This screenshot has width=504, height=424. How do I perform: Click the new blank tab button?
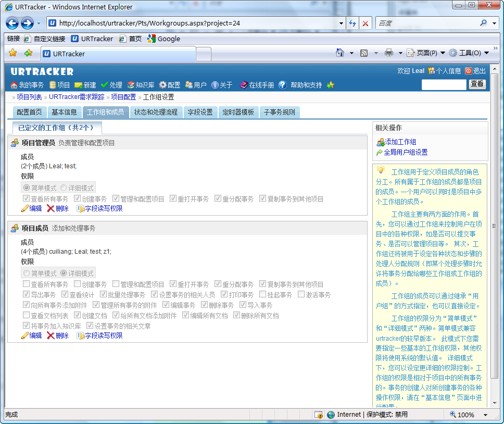pyautogui.click(x=204, y=54)
